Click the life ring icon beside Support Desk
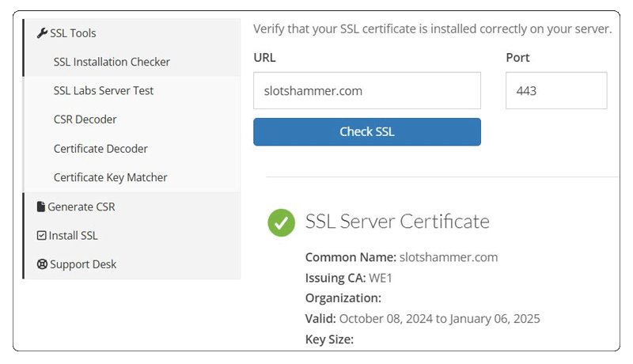 click(42, 264)
